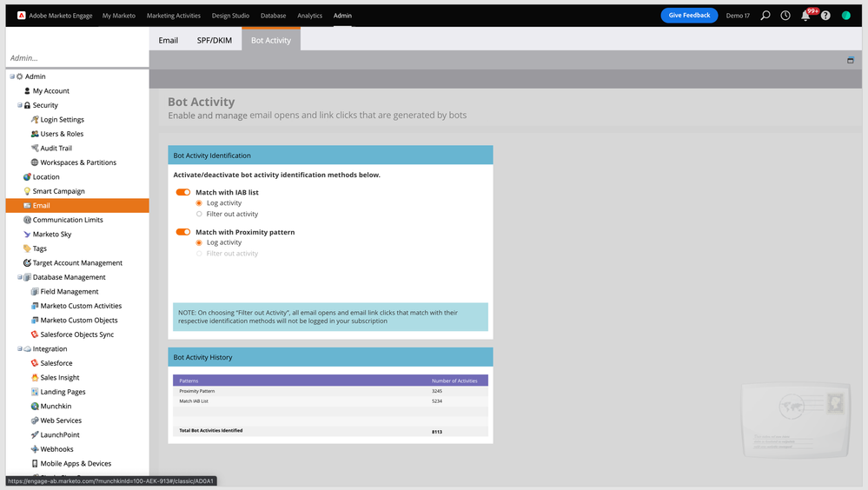Collapse the Database Management node
Image resolution: width=868 pixels, height=490 pixels.
point(20,277)
